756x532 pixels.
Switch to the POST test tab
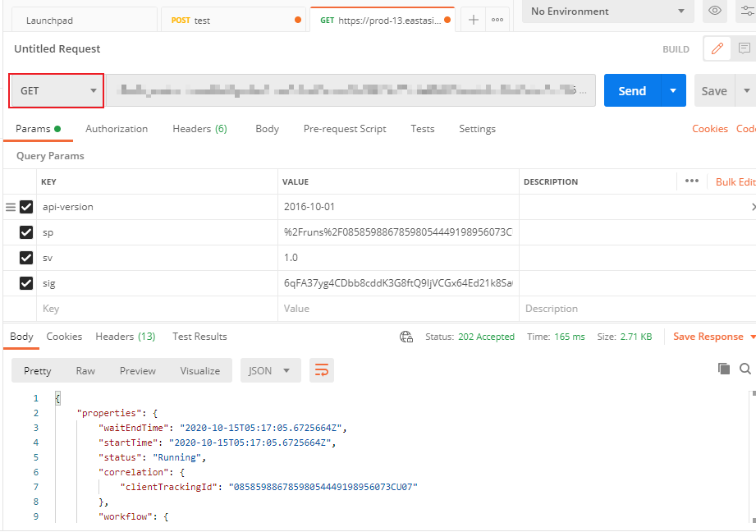point(233,21)
